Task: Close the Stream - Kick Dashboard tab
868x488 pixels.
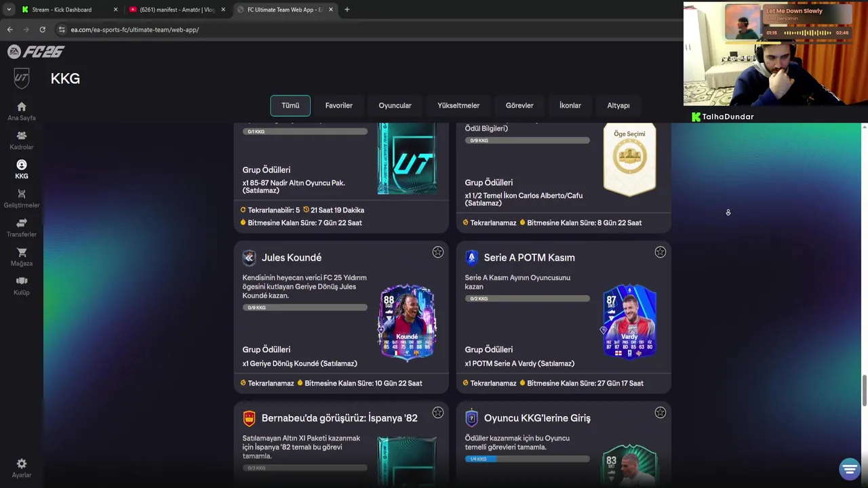Action: pos(115,9)
